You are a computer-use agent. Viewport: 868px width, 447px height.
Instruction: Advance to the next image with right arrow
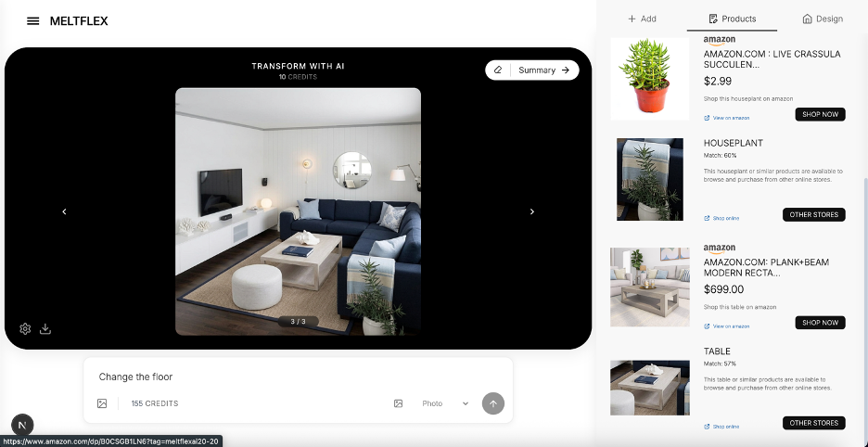pyautogui.click(x=531, y=211)
